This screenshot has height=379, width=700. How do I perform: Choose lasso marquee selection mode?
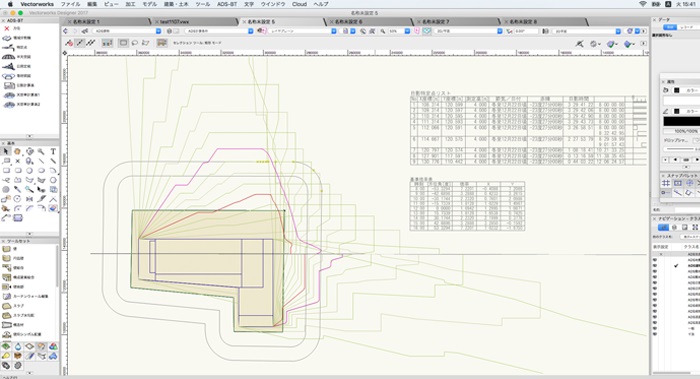coord(134,43)
